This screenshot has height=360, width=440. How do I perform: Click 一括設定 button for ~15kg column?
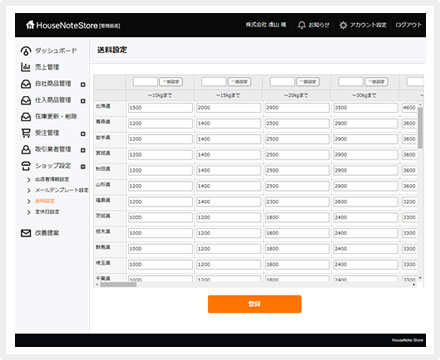click(x=239, y=82)
